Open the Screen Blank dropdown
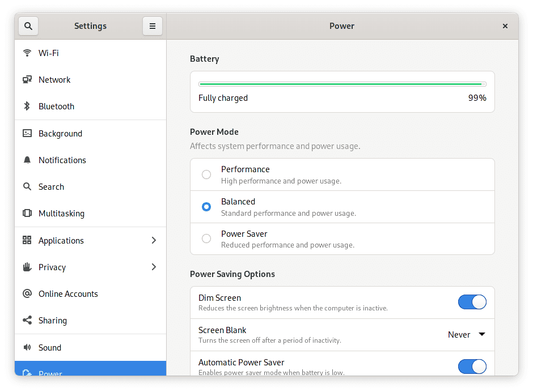The image size is (533, 392). pyautogui.click(x=467, y=335)
